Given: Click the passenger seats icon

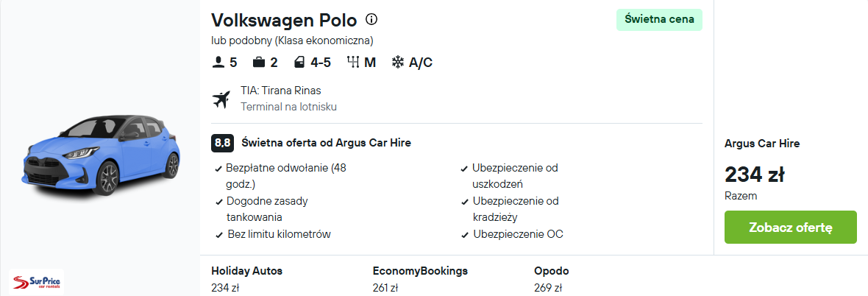Looking at the screenshot, I should click(218, 63).
